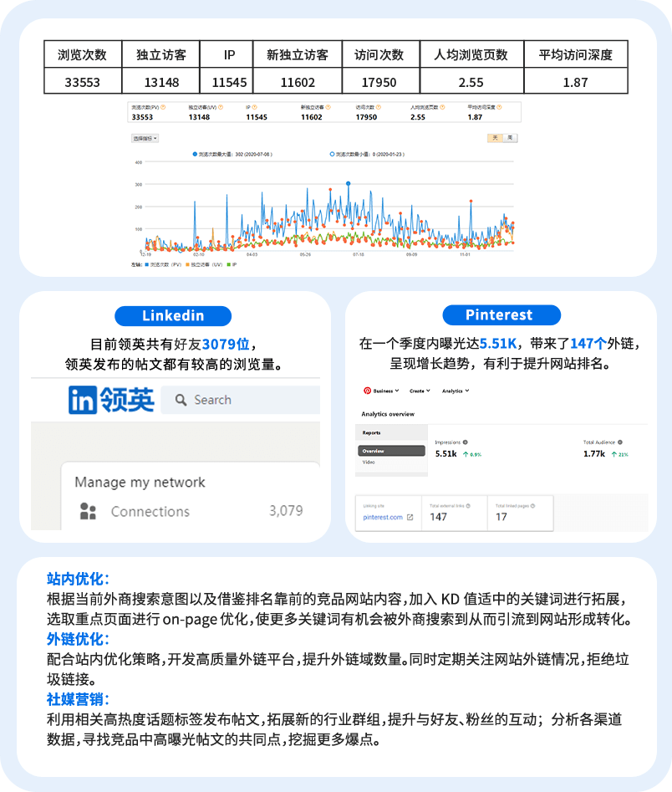Click the large table cell value 1.87
This screenshot has height=792, width=672.
click(576, 82)
